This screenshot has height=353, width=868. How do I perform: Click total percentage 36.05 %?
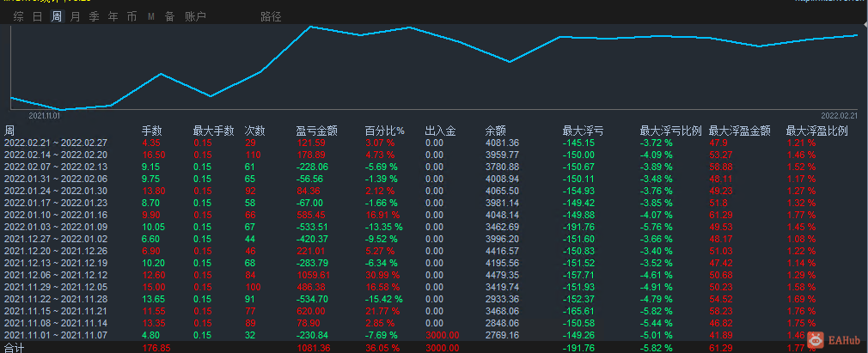pos(383,348)
